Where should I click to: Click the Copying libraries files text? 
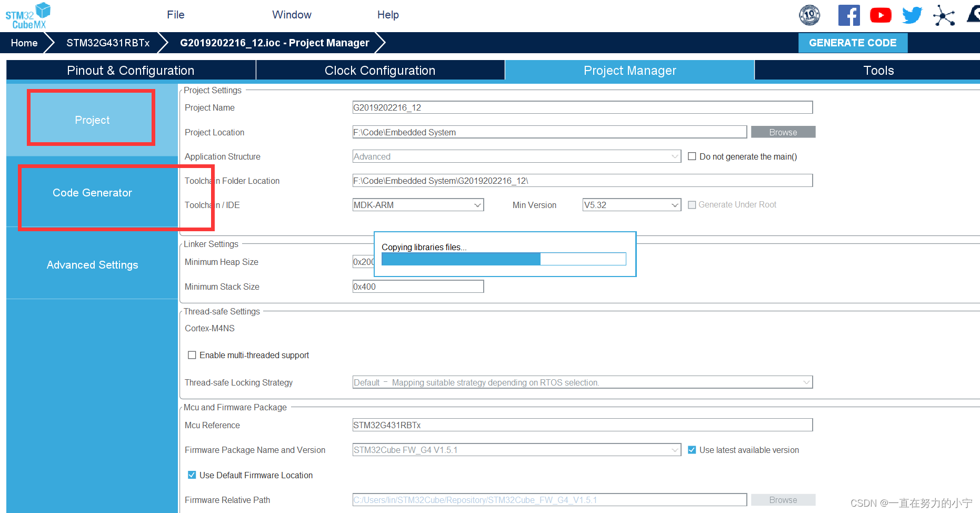424,247
